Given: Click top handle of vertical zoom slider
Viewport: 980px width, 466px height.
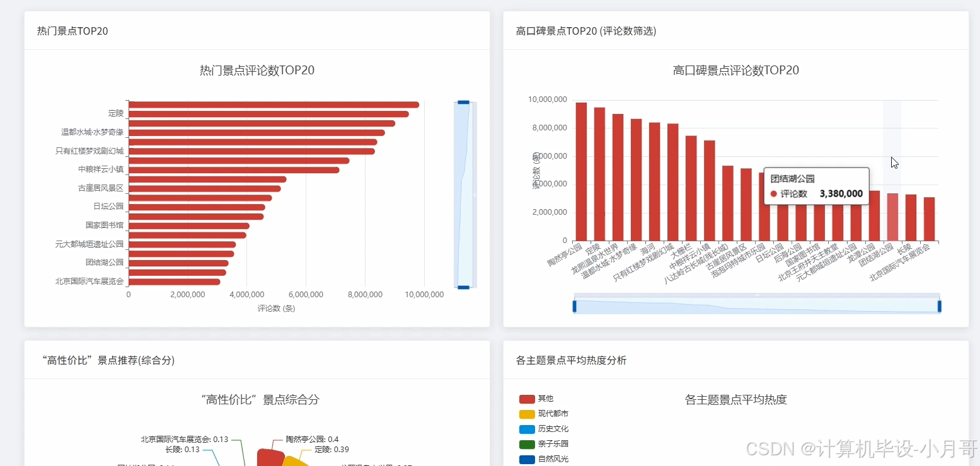Looking at the screenshot, I should 464,102.
